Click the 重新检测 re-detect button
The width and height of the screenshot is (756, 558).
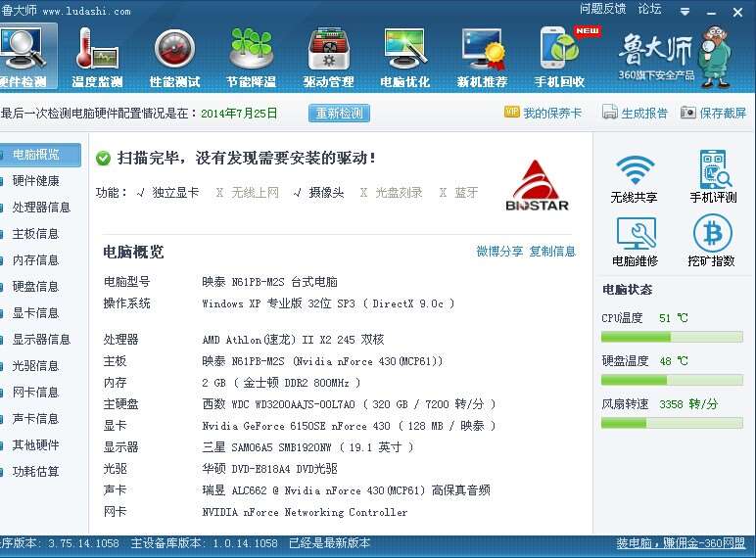(x=339, y=114)
